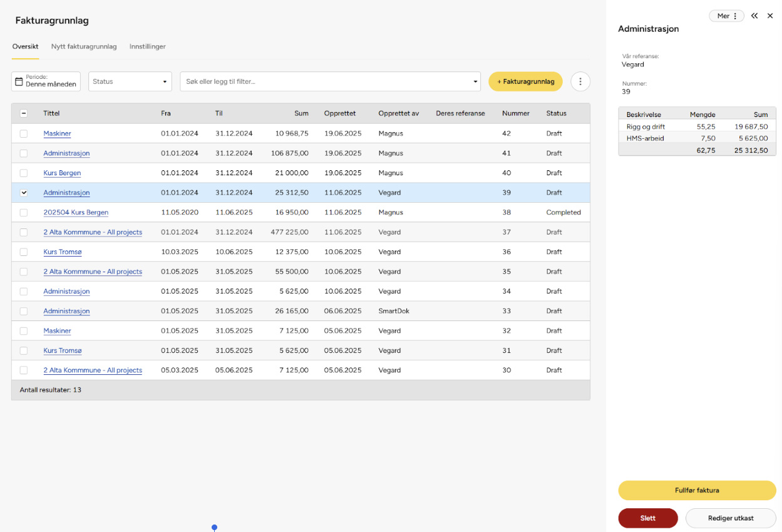Click the + Fakturagrunnlag button
782x532 pixels.
[x=525, y=81]
